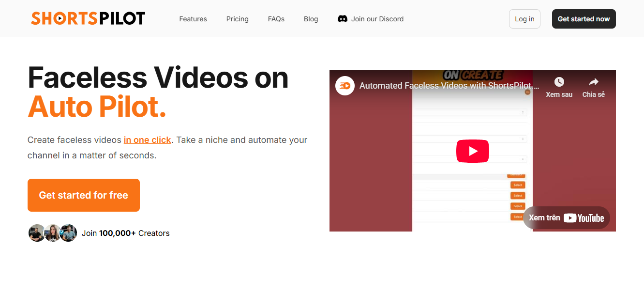Go to the Pricing section

(237, 19)
